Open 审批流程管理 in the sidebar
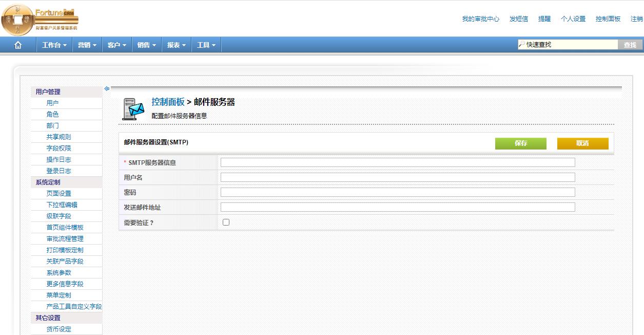The height and width of the screenshot is (335, 644). [x=65, y=239]
